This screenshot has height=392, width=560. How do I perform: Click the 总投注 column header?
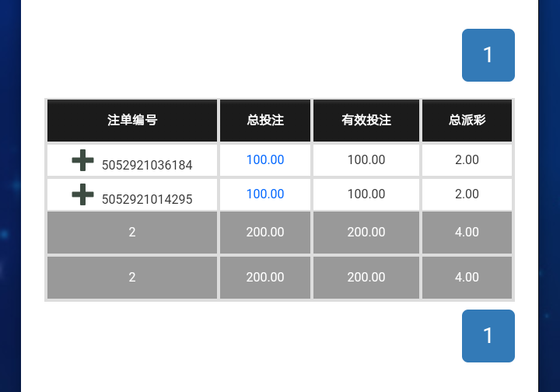[265, 121]
